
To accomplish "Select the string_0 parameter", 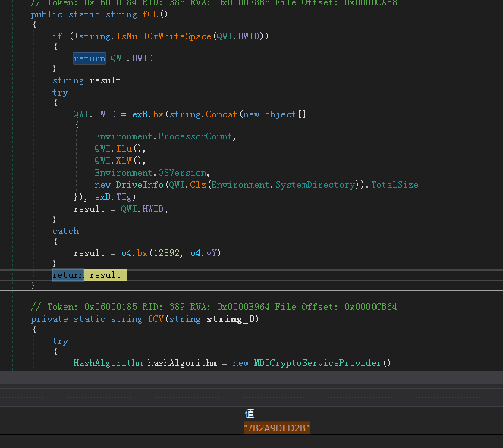I will point(231,319).
